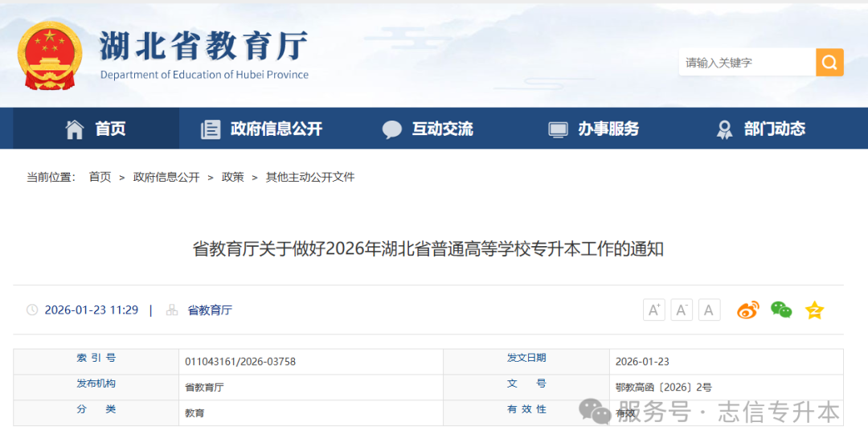Open the 政府信息公开 navigation menu

262,129
